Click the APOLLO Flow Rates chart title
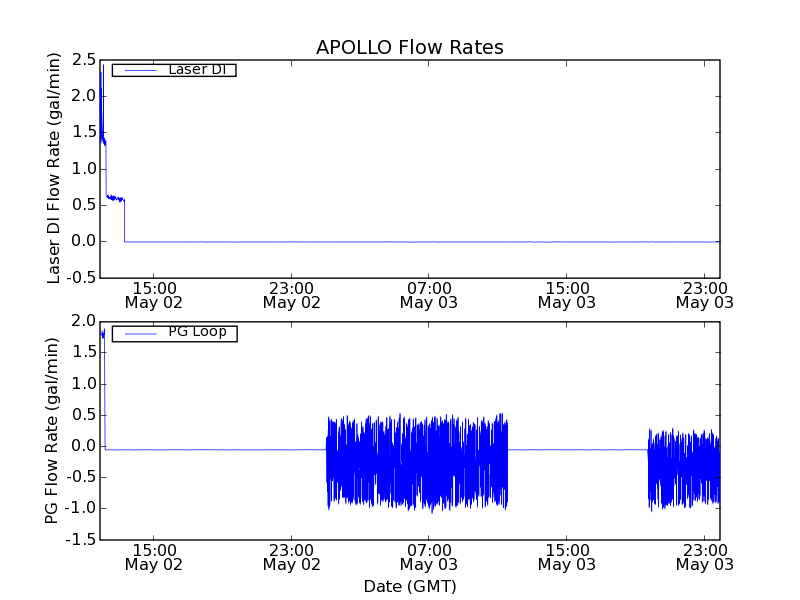800x600 pixels. 409,47
